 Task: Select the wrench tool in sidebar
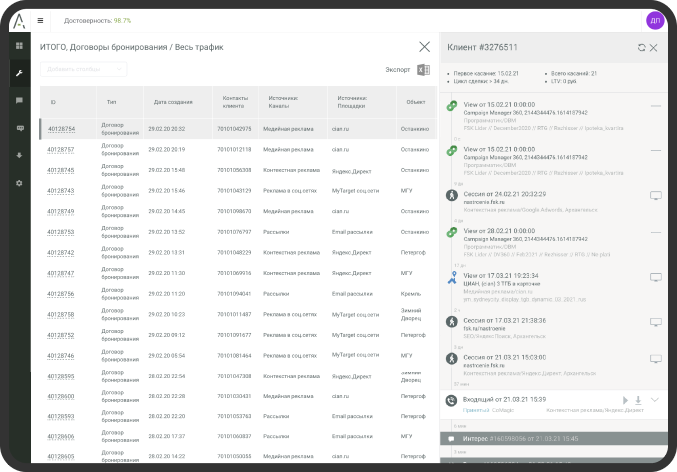click(x=18, y=73)
